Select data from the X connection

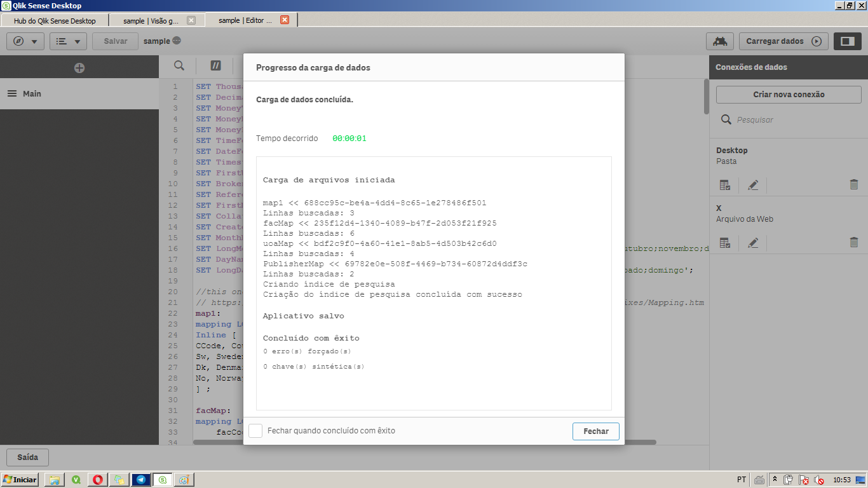725,242
